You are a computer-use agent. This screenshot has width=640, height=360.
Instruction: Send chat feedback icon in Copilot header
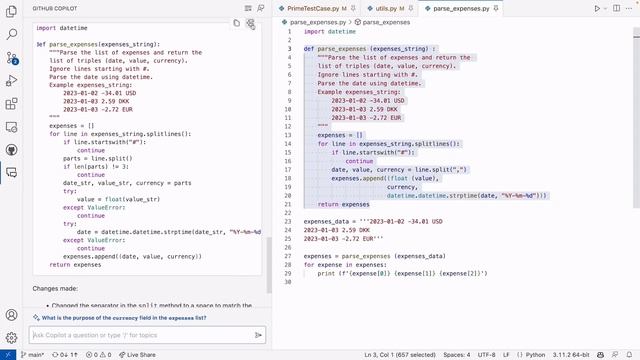pyautogui.click(x=261, y=8)
